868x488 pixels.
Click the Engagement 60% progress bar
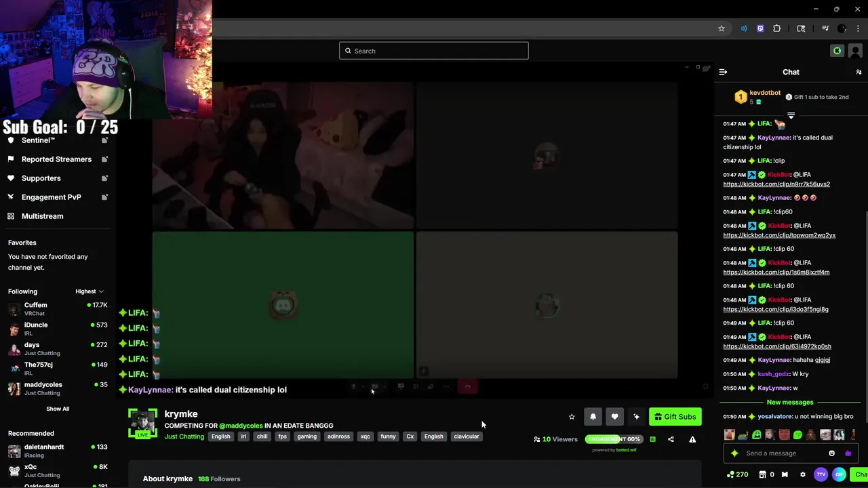(x=614, y=439)
